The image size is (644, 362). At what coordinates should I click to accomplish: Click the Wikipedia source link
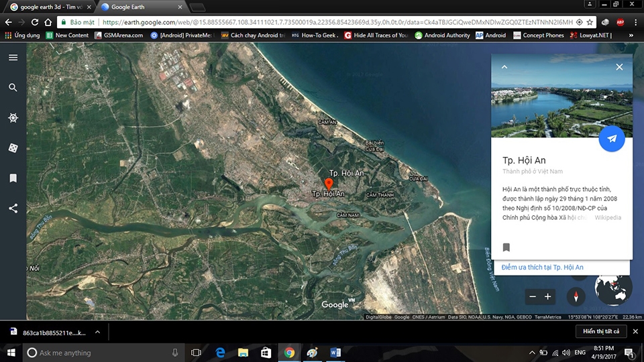(x=608, y=217)
